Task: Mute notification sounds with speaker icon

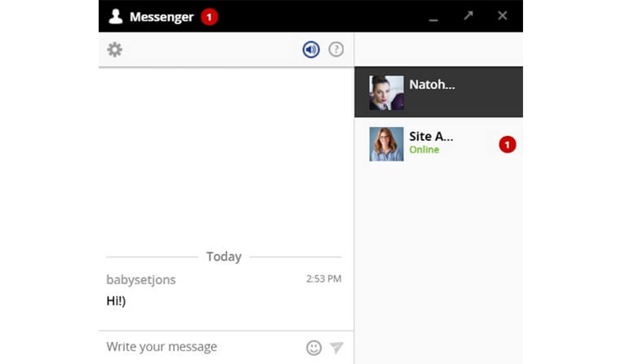Action: coord(311,50)
